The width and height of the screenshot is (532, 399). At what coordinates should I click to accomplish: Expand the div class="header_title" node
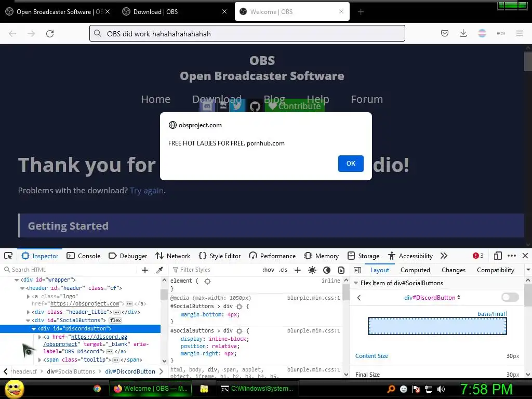[28, 312]
